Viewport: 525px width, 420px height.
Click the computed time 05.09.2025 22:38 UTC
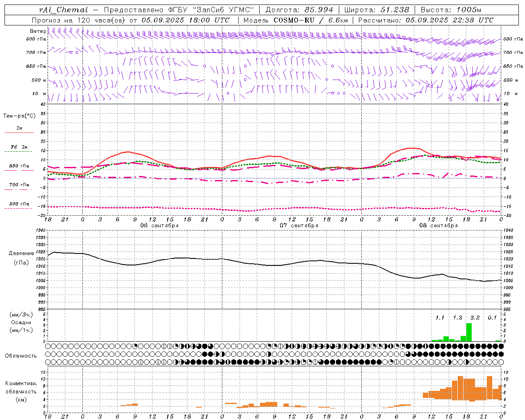(450, 20)
